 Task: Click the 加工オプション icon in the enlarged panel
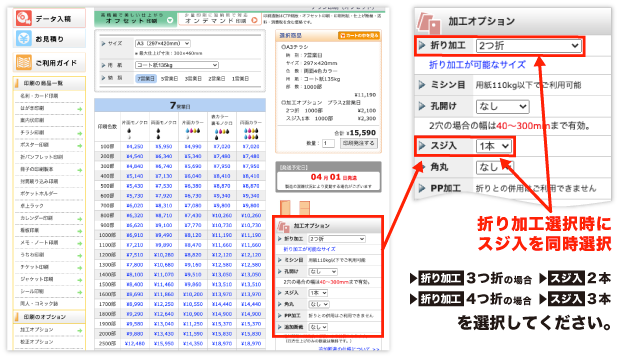(x=429, y=23)
